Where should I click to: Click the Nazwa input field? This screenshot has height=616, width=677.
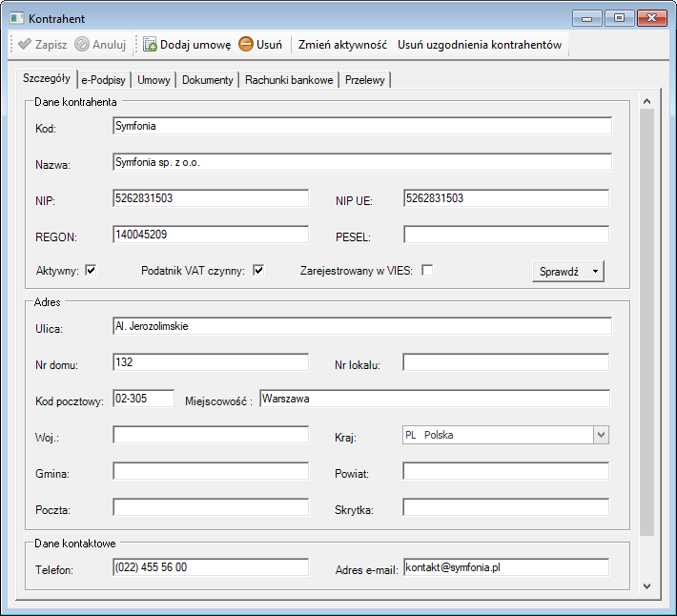pyautogui.click(x=362, y=162)
